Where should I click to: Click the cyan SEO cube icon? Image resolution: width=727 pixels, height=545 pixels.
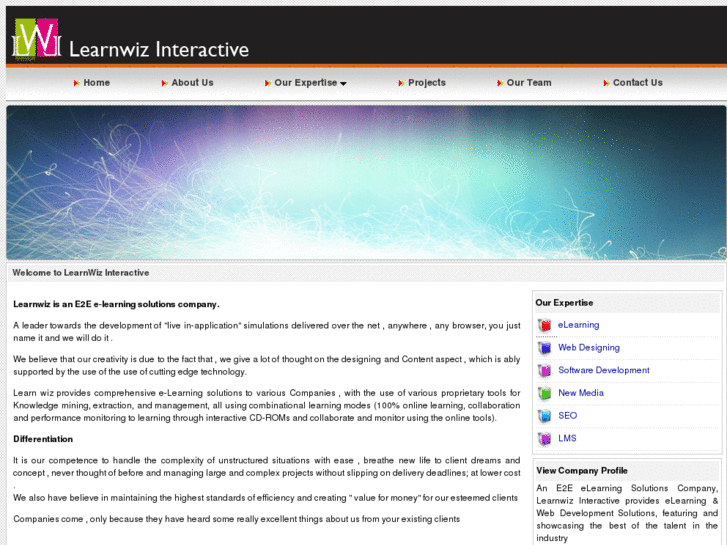[x=545, y=416]
